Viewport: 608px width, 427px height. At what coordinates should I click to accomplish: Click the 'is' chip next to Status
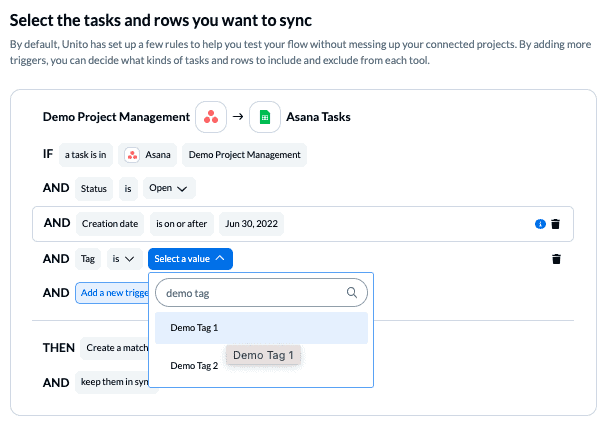tap(128, 189)
